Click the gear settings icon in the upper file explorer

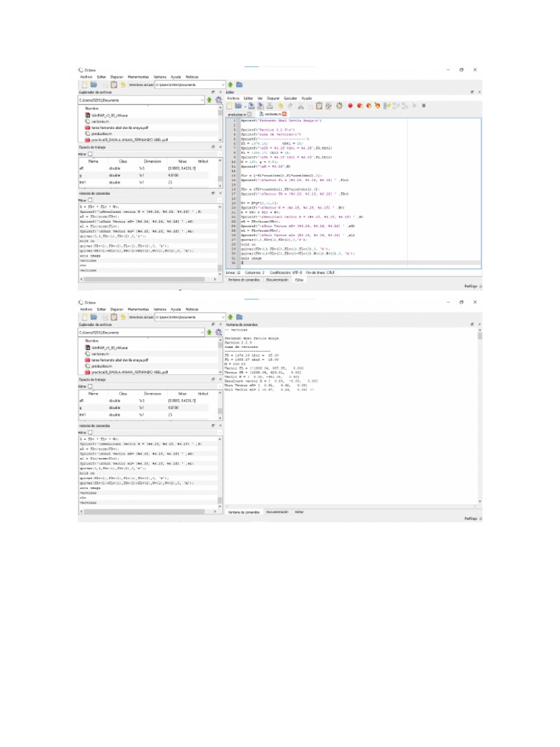click(218, 100)
